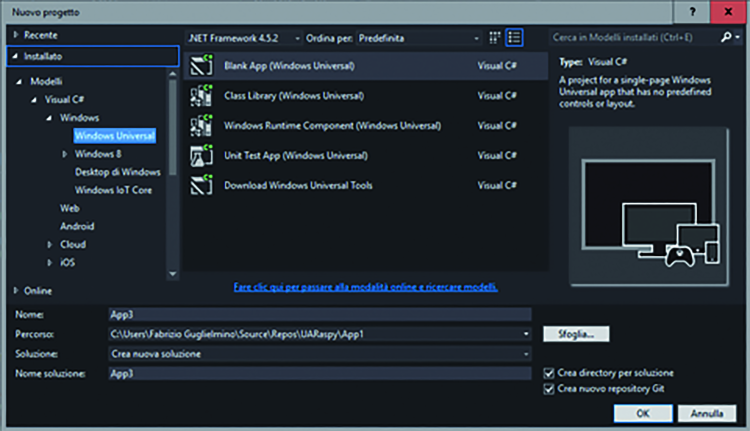Open the dialog help question mark
750x431 pixels.
(692, 12)
